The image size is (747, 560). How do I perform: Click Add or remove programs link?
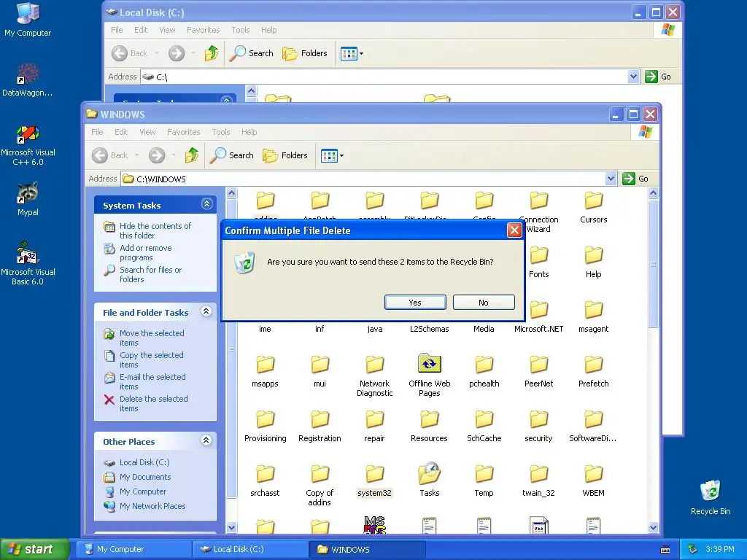(145, 252)
